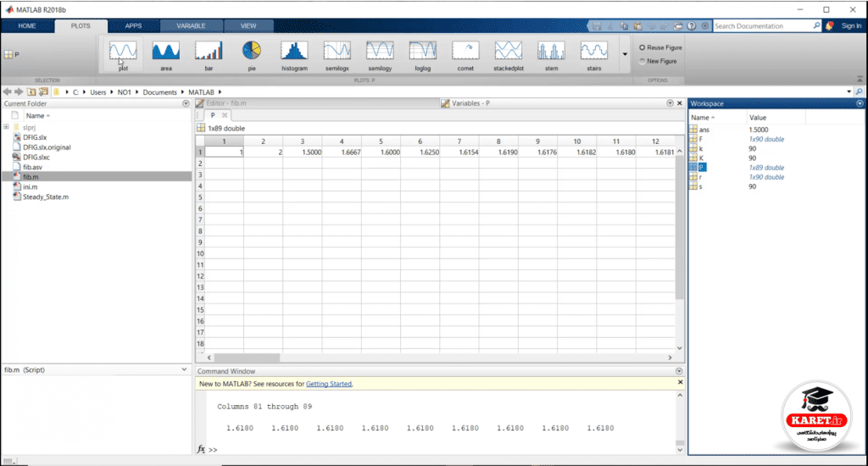Switch to the HOME tab
The image size is (868, 466).
(x=26, y=26)
